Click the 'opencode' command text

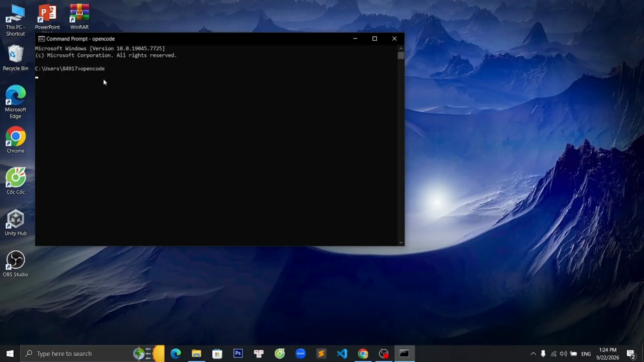(93, 69)
